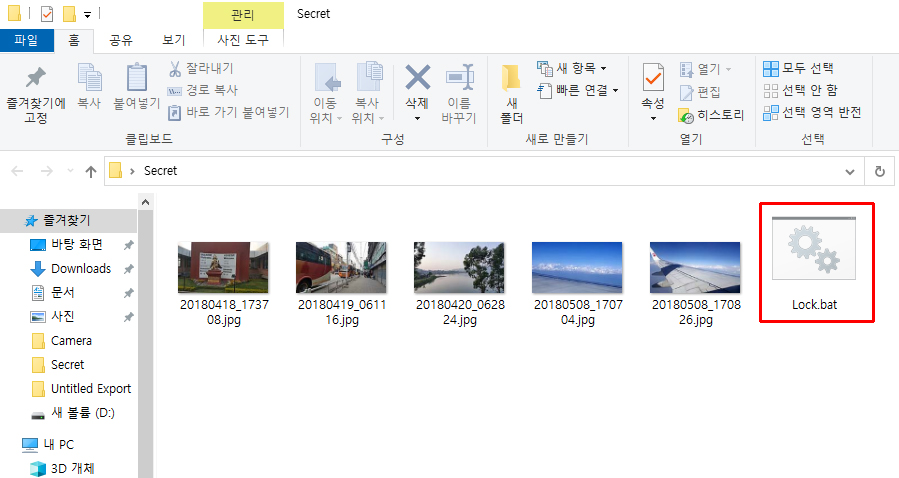Invert selection with 선택 영역 반전
This screenshot has width=899, height=478.
coord(812,112)
